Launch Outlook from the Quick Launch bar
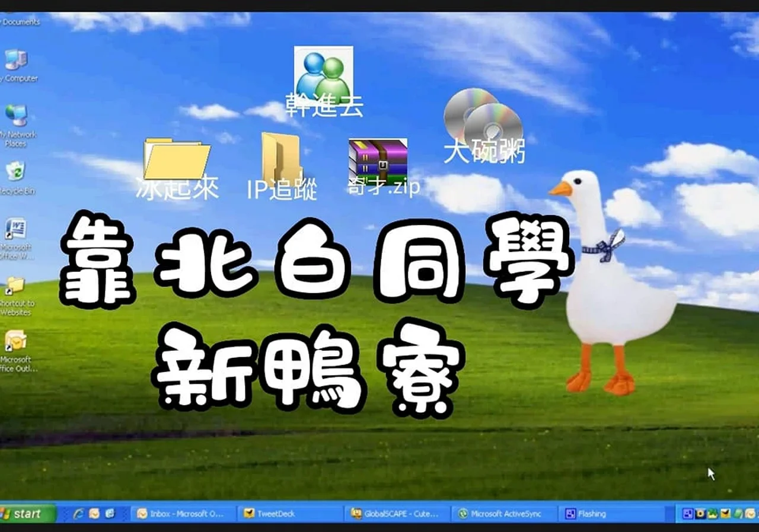 tap(94, 514)
